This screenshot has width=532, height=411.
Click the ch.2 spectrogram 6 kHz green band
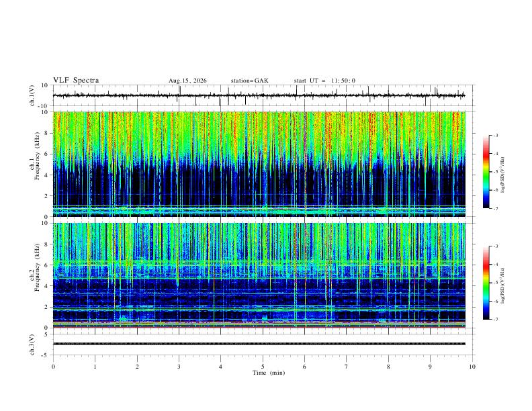(259, 263)
